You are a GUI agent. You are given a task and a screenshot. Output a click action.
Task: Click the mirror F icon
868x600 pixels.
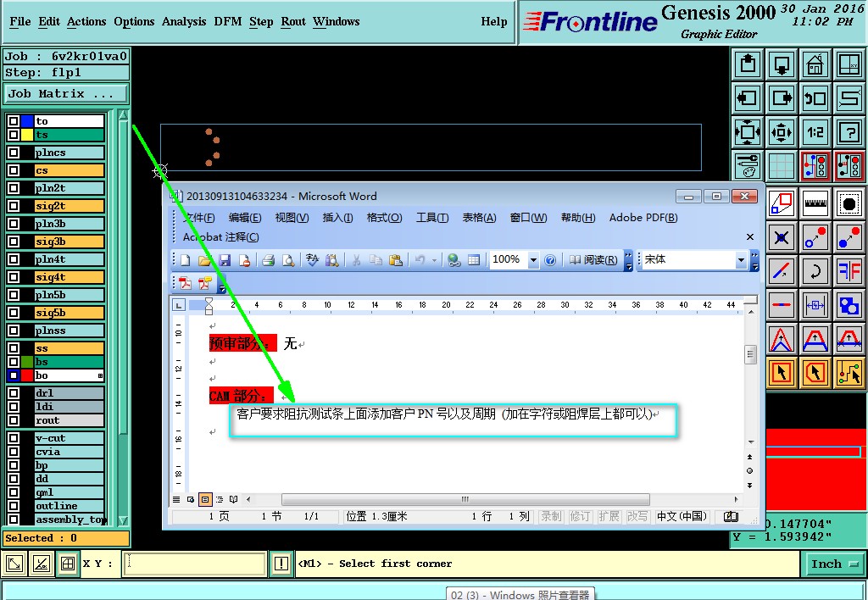[849, 271]
